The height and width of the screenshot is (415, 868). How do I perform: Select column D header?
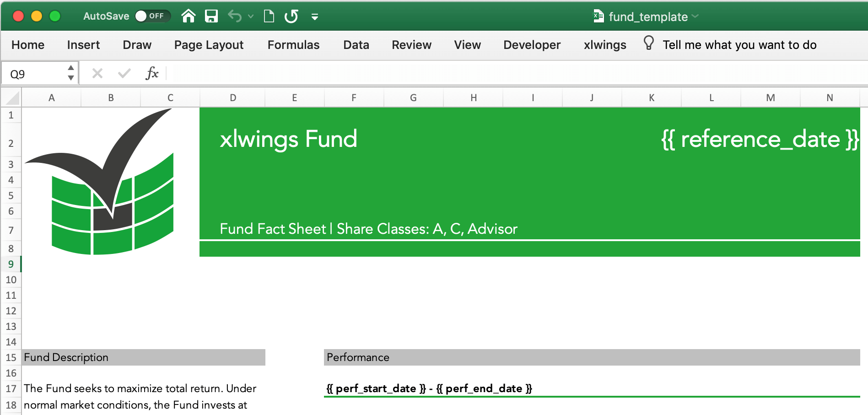[x=233, y=98]
